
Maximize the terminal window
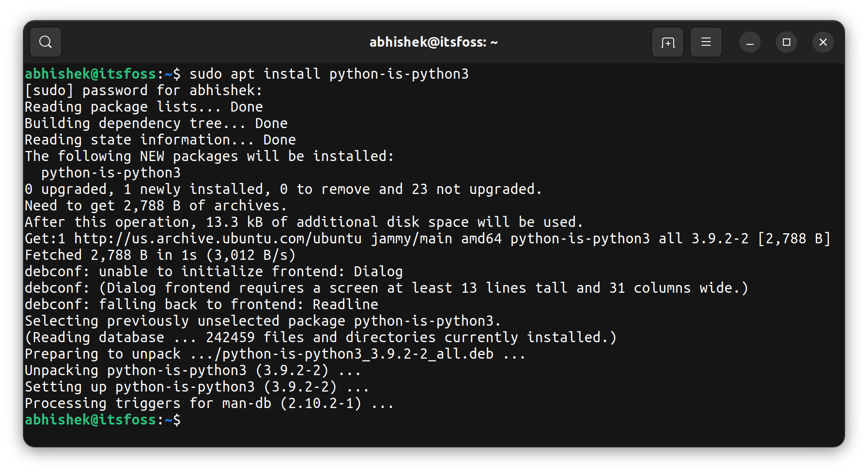point(786,42)
